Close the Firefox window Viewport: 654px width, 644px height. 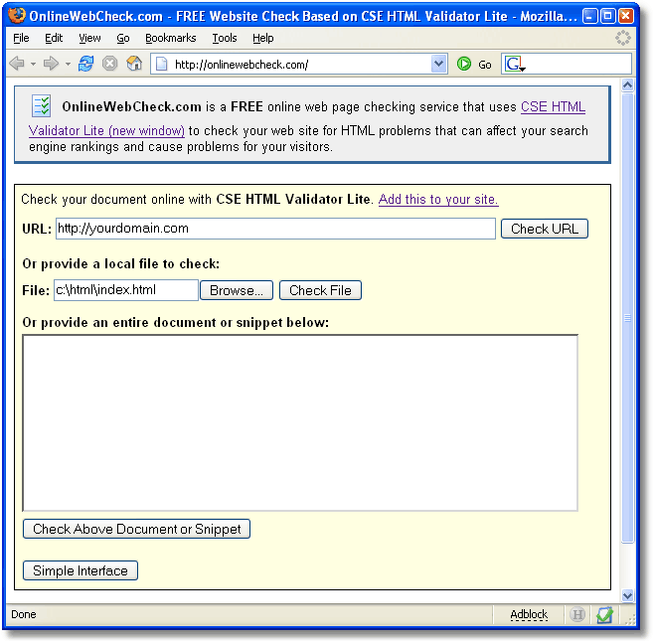click(626, 16)
